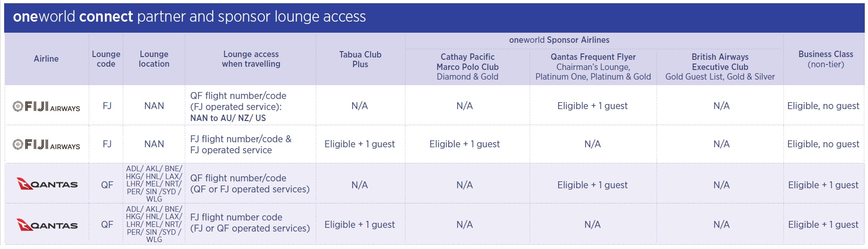The width and height of the screenshot is (868, 249).
Task: Click 'FJ flight number/code & FJ operated service' cell
Action: click(x=241, y=145)
